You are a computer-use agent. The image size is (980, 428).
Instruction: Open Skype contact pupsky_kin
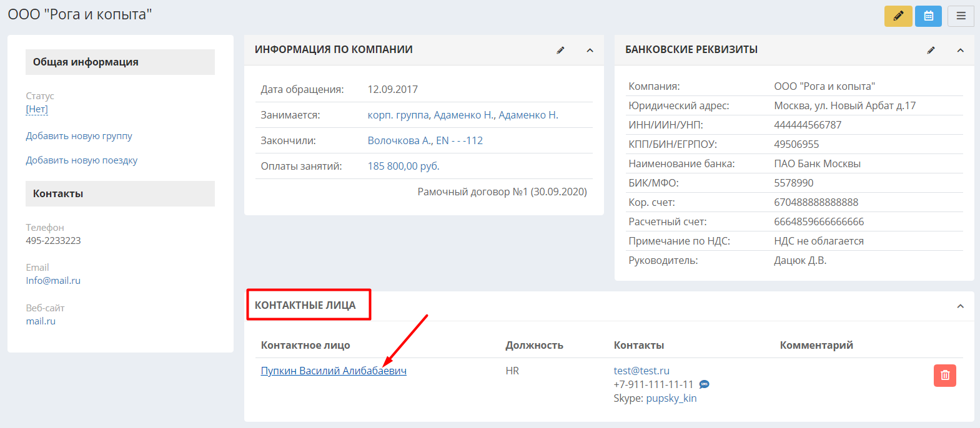671,398
